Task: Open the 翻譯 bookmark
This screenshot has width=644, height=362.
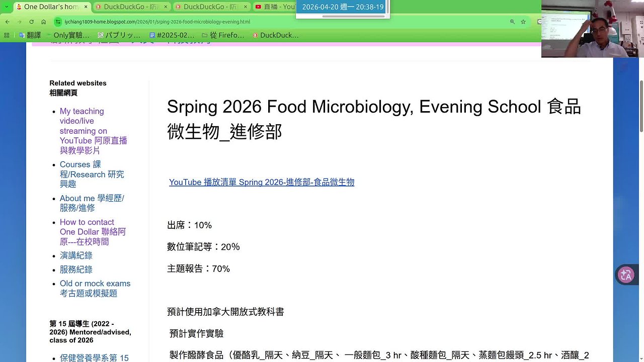Action: pos(30,35)
